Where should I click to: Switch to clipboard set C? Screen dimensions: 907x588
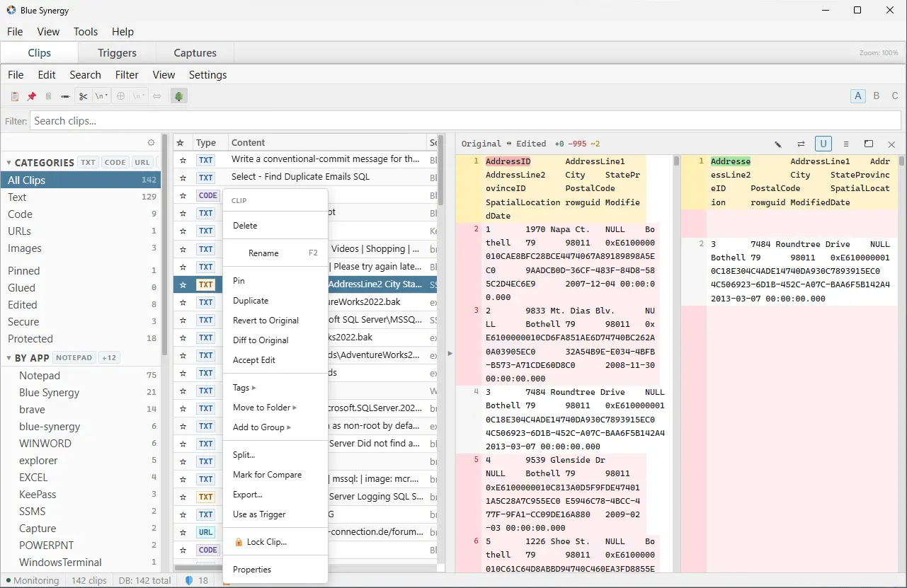tap(895, 96)
